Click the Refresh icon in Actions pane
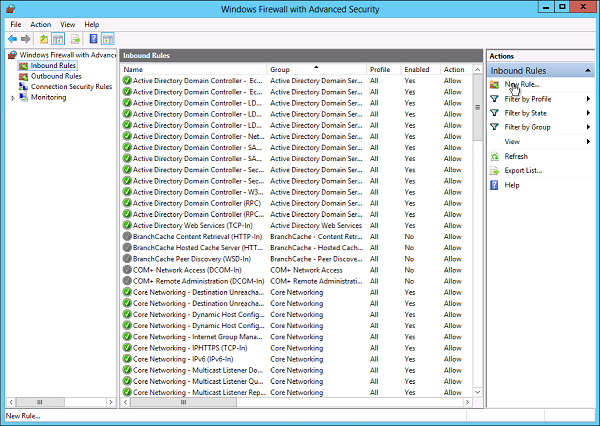The height and width of the screenshot is (426, 600). [x=494, y=156]
